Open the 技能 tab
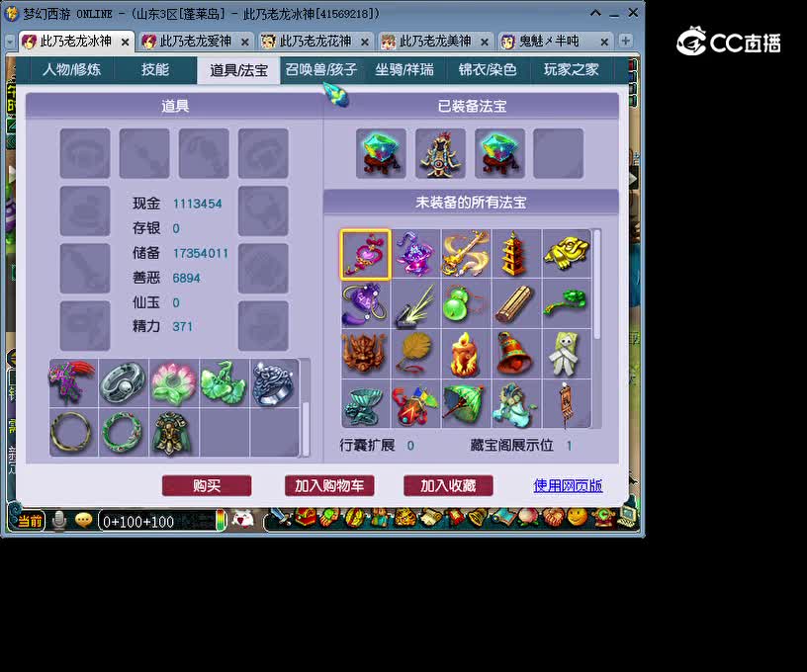 point(155,70)
